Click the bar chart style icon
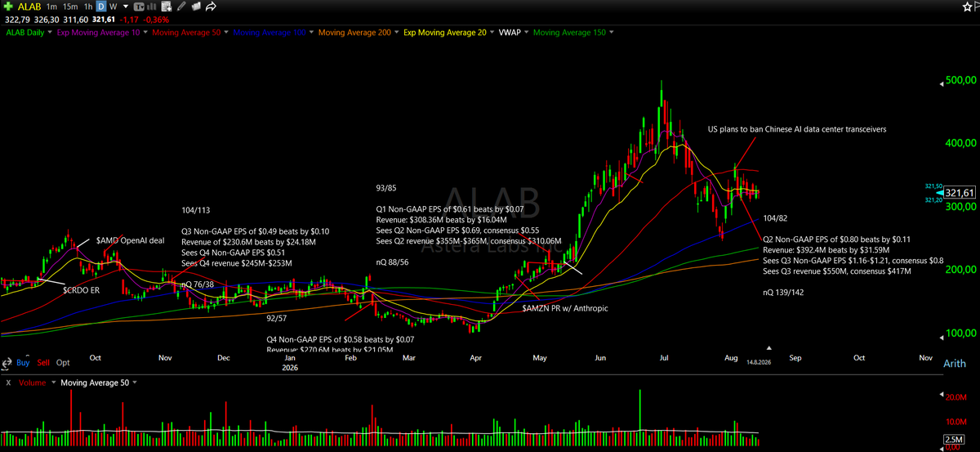 (x=151, y=7)
